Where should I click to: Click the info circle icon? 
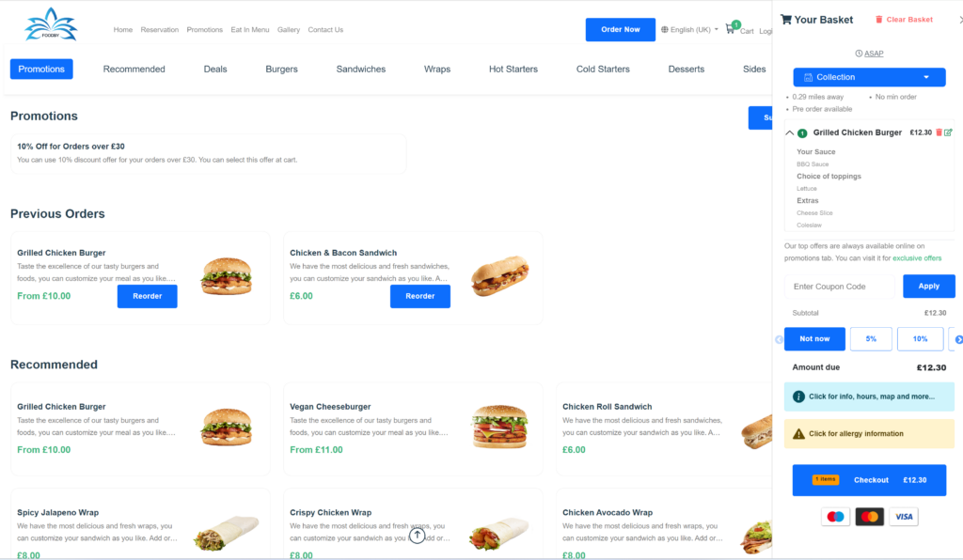pos(798,397)
